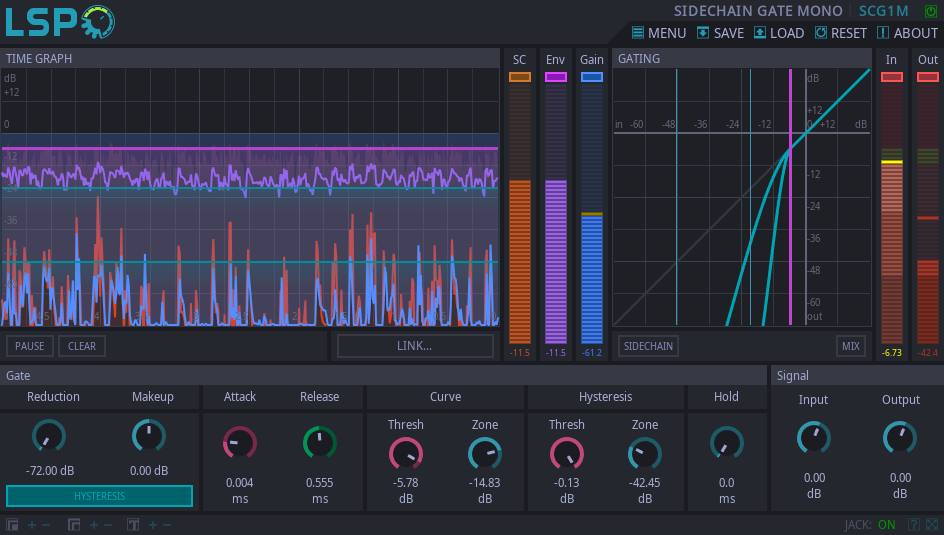
Task: Toggle the orange SC meter visibility button
Action: (x=520, y=77)
